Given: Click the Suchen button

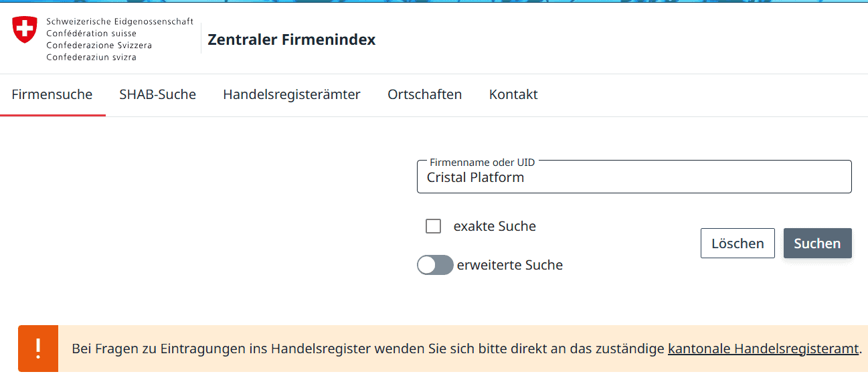Looking at the screenshot, I should coord(817,244).
